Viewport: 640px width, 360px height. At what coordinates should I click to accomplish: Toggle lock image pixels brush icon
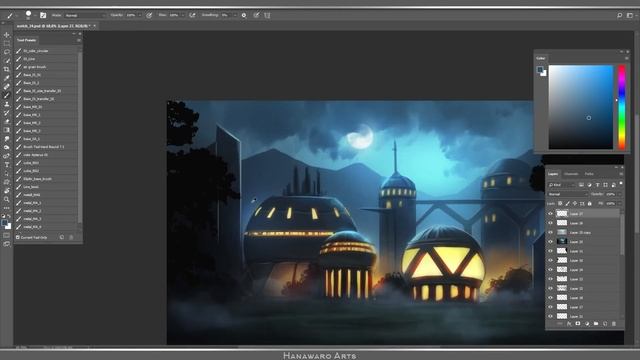(567, 203)
